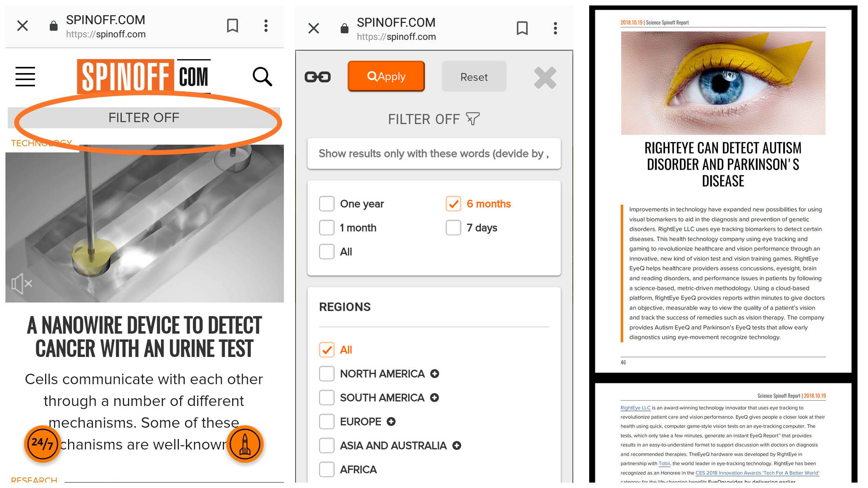Check the ASIA AND AUSTRALIA checkbox

(327, 446)
